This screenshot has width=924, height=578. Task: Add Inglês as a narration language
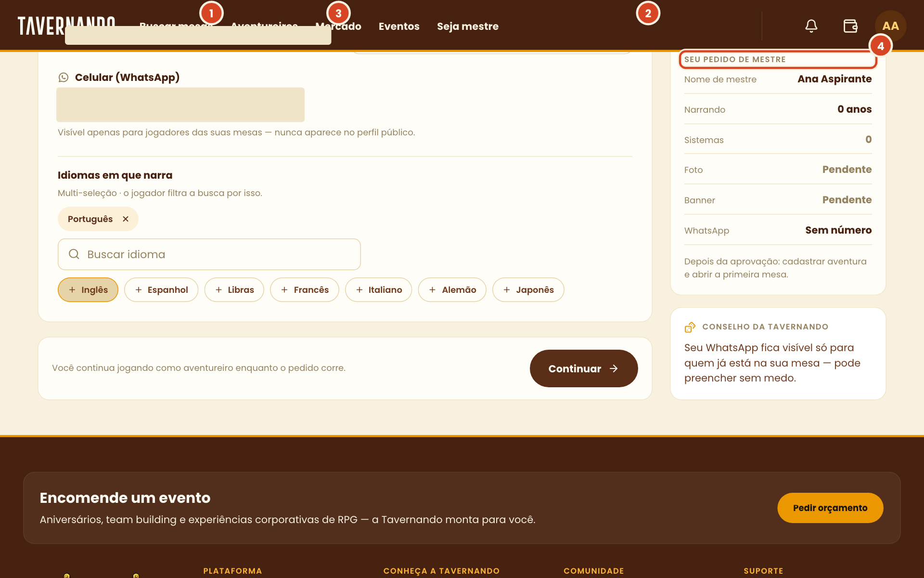88,290
